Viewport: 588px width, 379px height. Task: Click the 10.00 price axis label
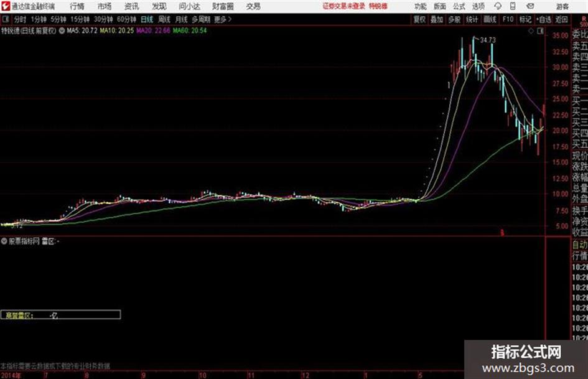pyautogui.click(x=560, y=194)
